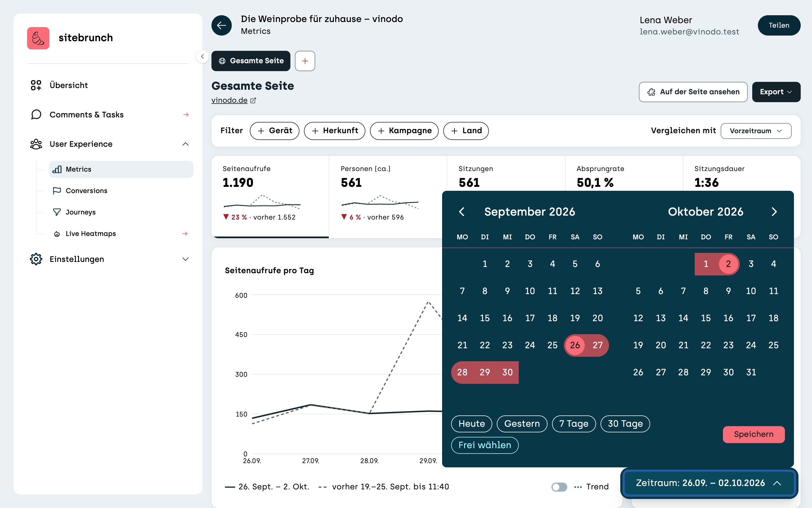The image size is (812, 508).
Task: Select October 14 in the calendar
Action: click(683, 318)
